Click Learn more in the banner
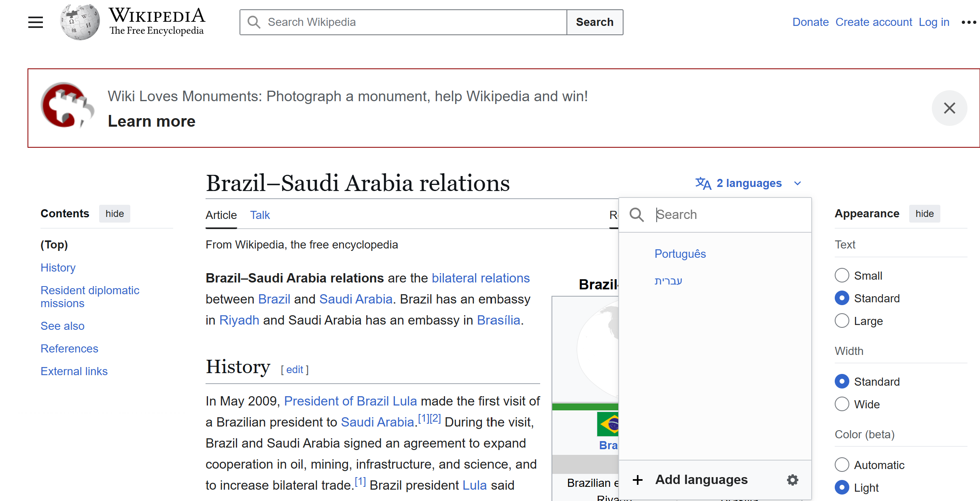The image size is (980, 501). pos(152,121)
